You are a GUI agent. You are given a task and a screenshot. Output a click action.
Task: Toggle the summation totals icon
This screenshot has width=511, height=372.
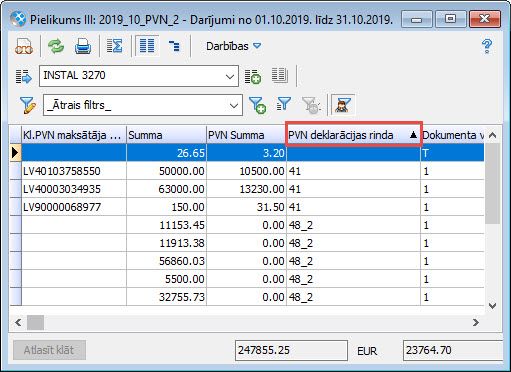114,46
